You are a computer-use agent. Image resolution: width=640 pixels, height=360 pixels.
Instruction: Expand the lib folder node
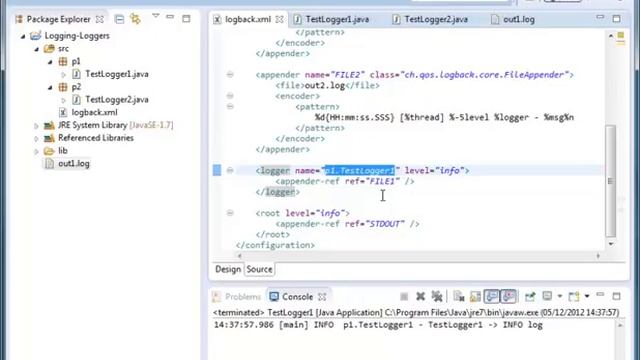tap(36, 151)
